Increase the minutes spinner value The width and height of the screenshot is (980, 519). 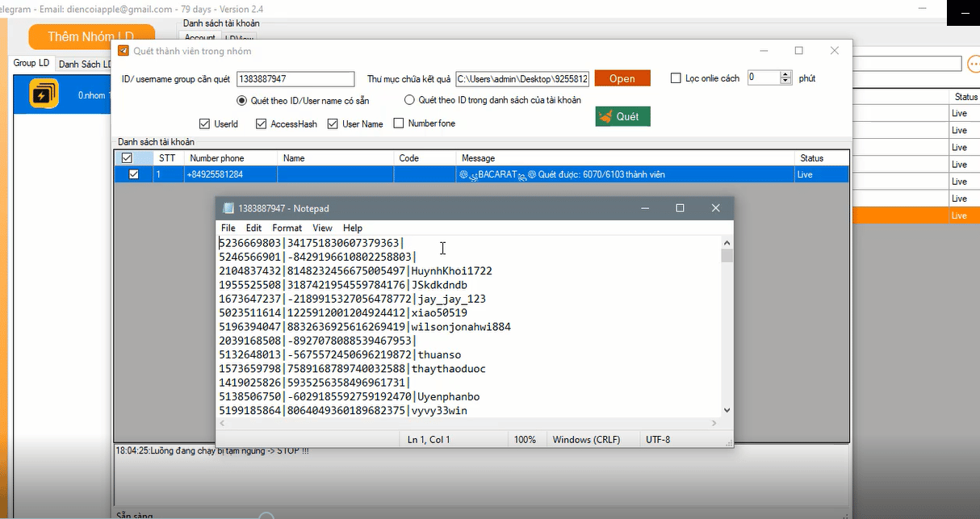pyautogui.click(x=786, y=75)
